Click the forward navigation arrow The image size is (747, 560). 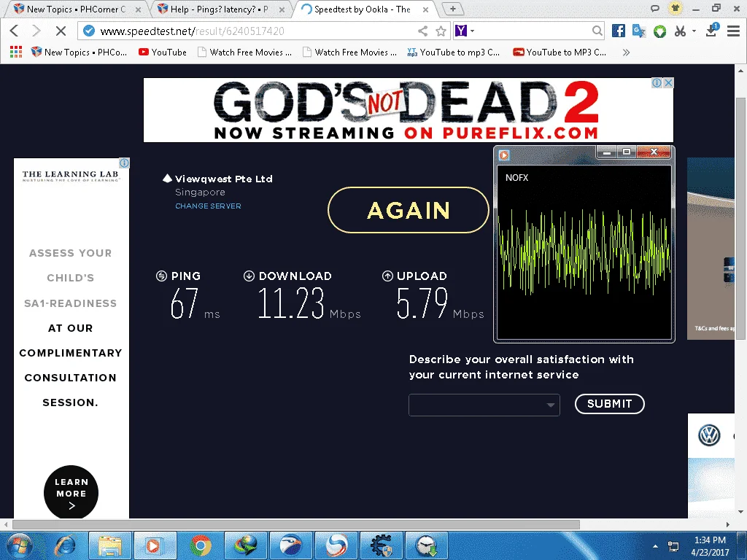(x=36, y=31)
